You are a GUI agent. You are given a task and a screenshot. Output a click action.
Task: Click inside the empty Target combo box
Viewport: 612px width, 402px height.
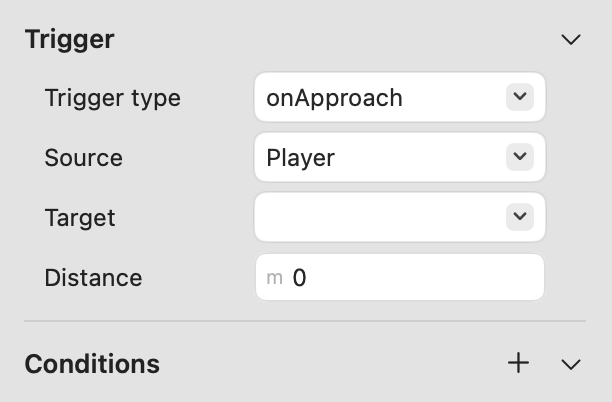(x=380, y=217)
